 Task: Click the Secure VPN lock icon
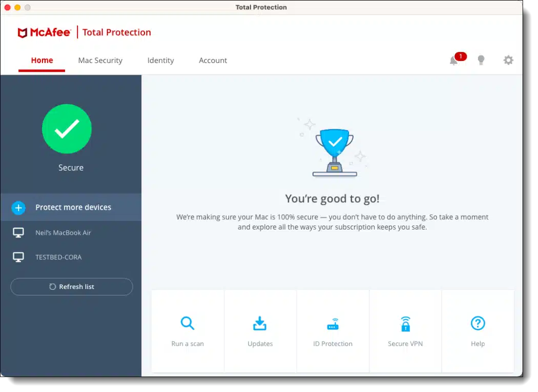click(406, 324)
